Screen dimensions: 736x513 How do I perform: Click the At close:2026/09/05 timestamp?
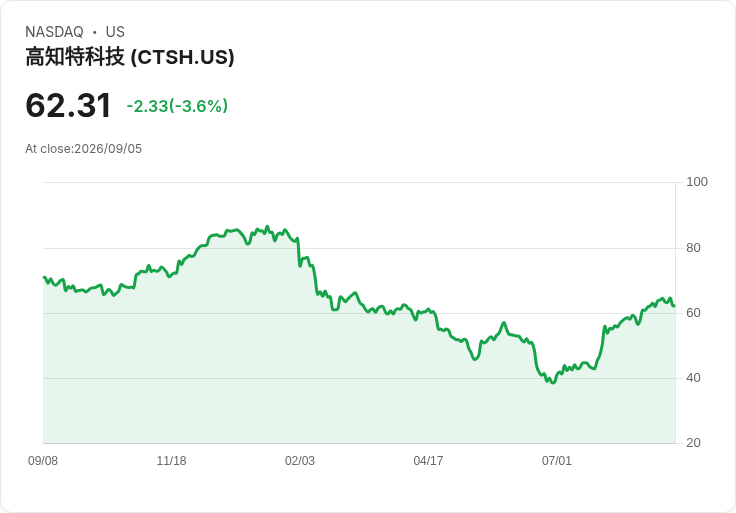(x=84, y=149)
